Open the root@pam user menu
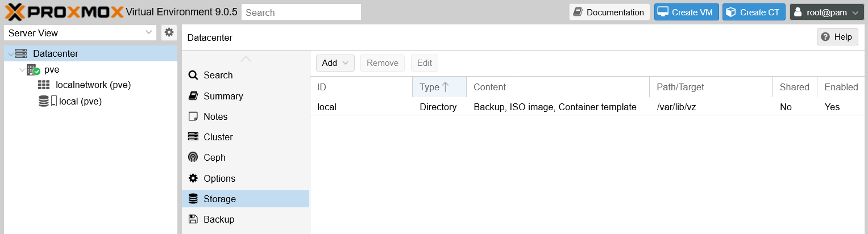868x234 pixels. tap(827, 12)
